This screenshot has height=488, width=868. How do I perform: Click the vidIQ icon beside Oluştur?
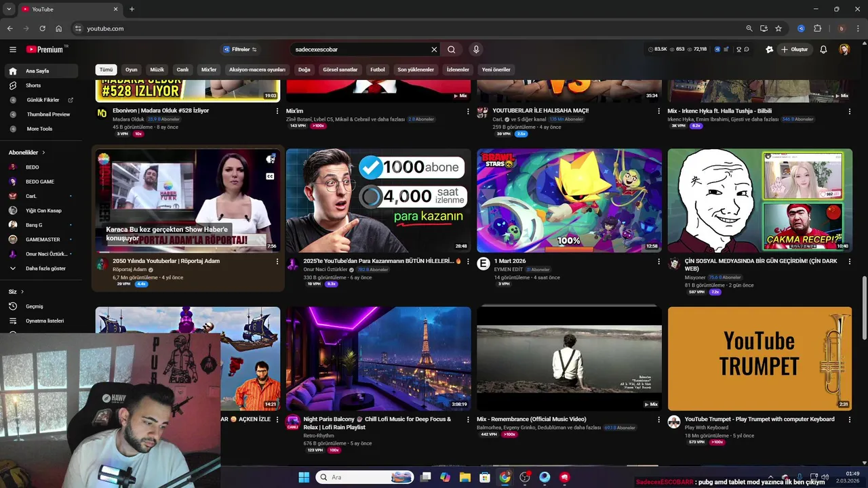(x=769, y=49)
